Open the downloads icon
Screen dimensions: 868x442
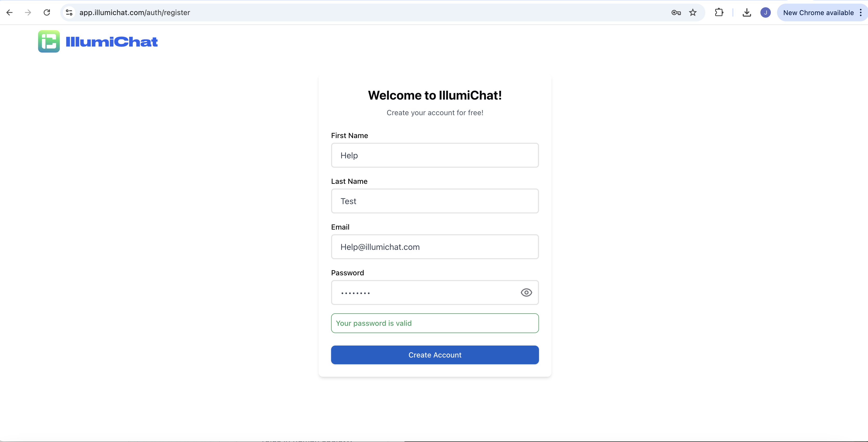point(747,12)
